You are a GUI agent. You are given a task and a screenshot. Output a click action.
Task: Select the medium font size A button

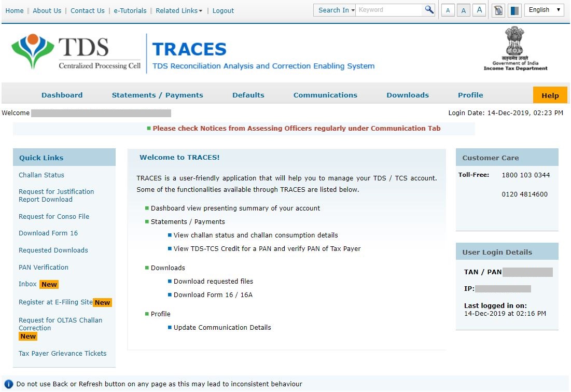pyautogui.click(x=464, y=10)
